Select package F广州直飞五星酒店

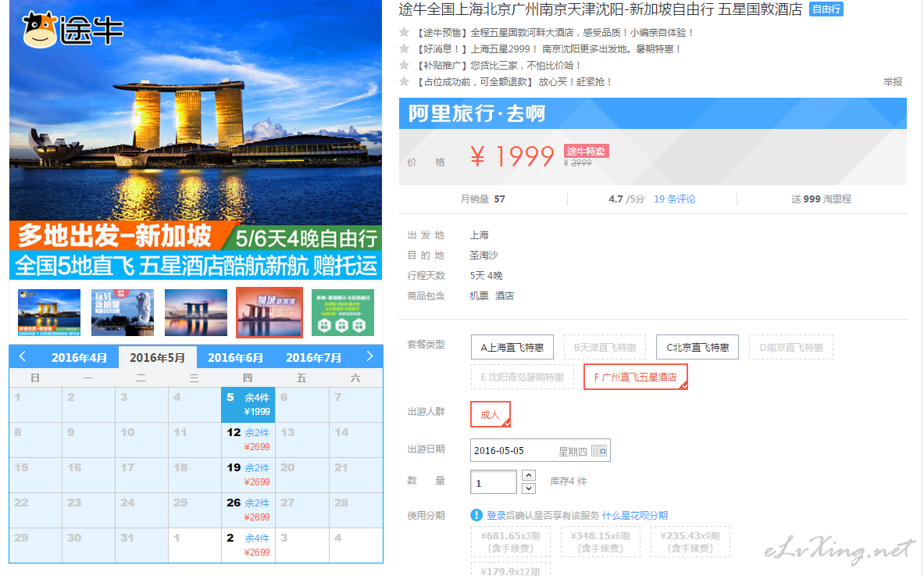[x=635, y=377]
